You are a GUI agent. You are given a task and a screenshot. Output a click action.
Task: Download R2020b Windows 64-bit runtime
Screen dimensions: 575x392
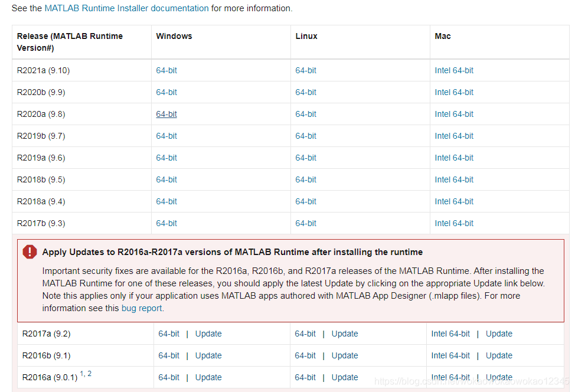tap(166, 93)
